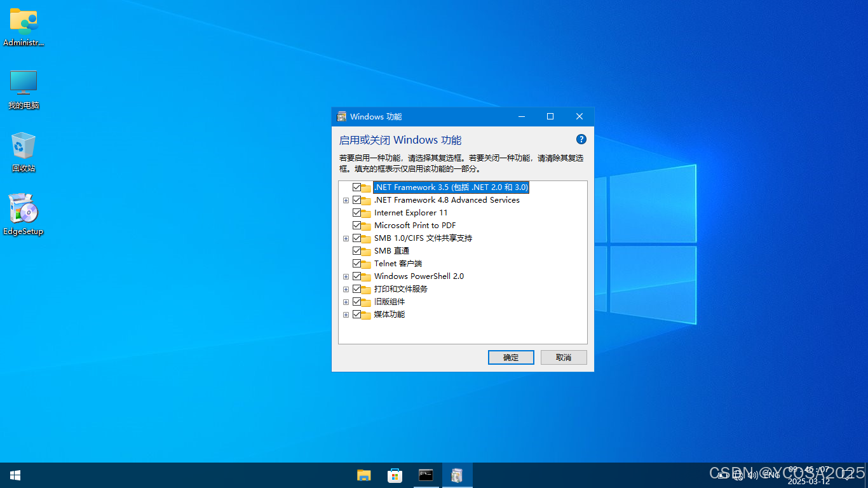Open File Explorer from the taskbar
Viewport: 868px width, 488px height.
(x=364, y=475)
